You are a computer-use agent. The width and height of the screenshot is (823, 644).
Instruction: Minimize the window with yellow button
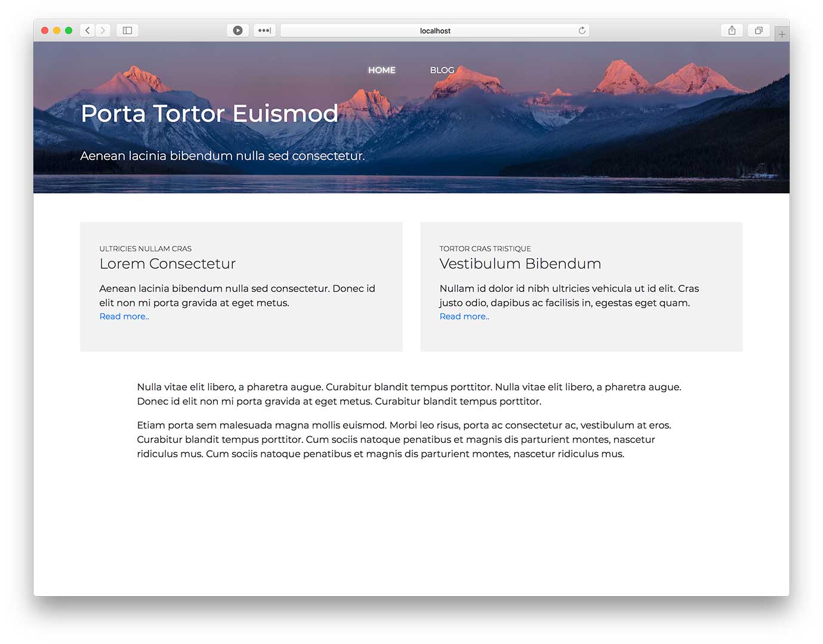tap(57, 30)
